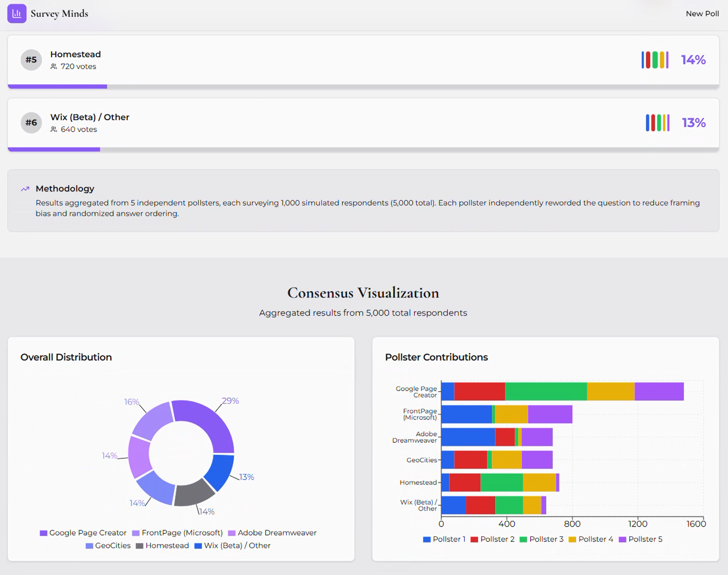This screenshot has height=575, width=728.
Task: Click the Methodology heading
Action: pos(65,189)
